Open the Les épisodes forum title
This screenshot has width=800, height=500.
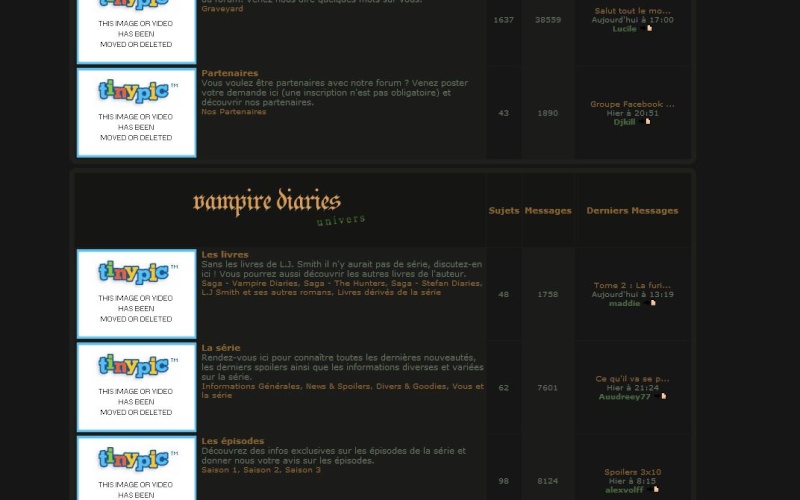click(233, 441)
